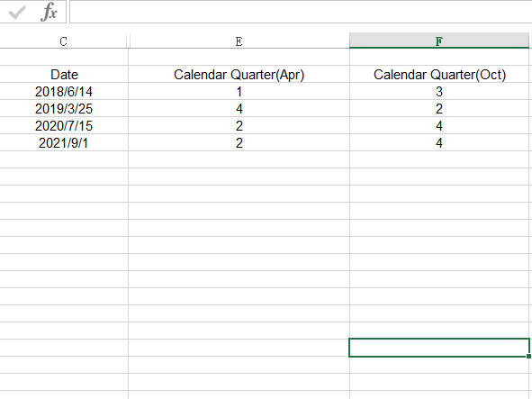Click Oct quarter value 3 for 2018/6/14
Image resolution: width=532 pixels, height=399 pixels.
click(439, 91)
